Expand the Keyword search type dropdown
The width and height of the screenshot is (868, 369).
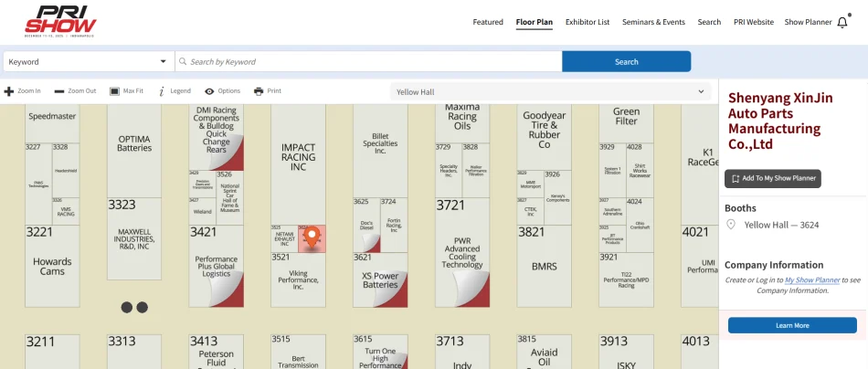click(88, 61)
